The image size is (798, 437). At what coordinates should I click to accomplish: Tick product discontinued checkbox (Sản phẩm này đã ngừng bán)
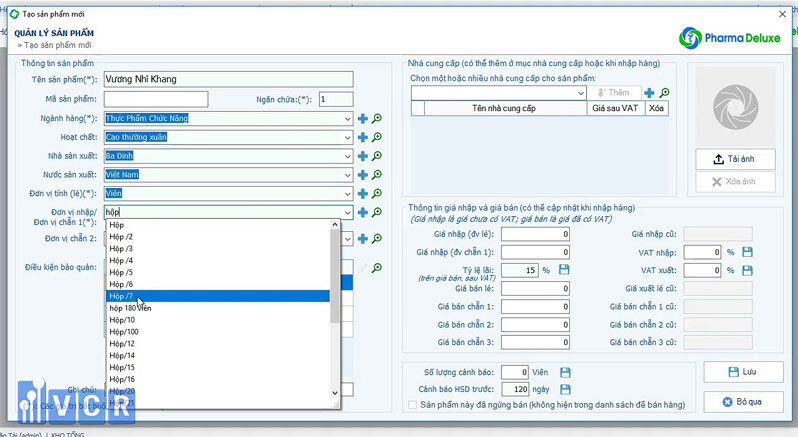[413, 405]
